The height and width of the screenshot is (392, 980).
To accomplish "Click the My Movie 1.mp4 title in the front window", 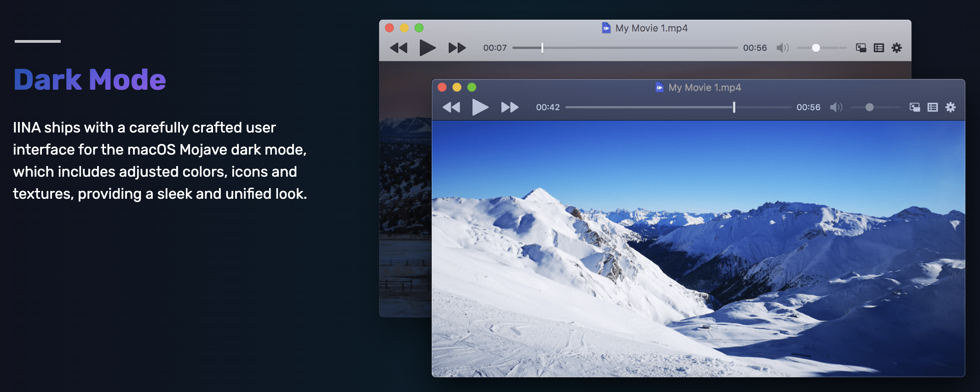I will [704, 87].
